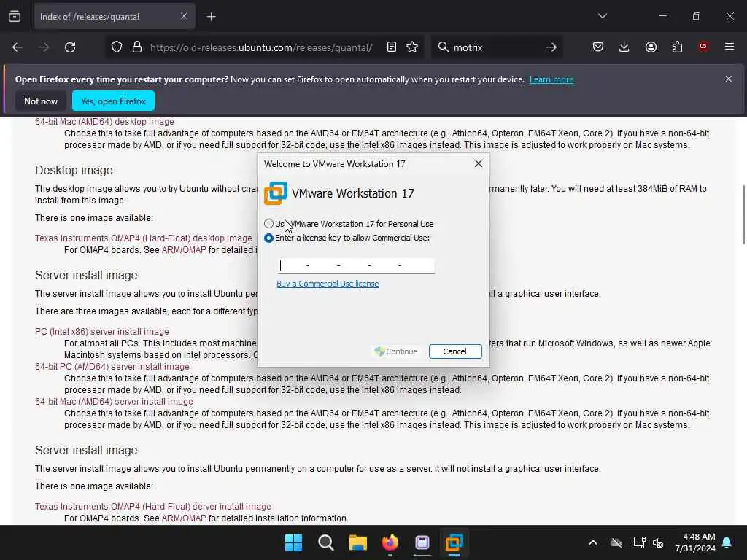747x560 pixels.
Task: Click the page vertical scrollbar thumb
Action: click(x=743, y=214)
